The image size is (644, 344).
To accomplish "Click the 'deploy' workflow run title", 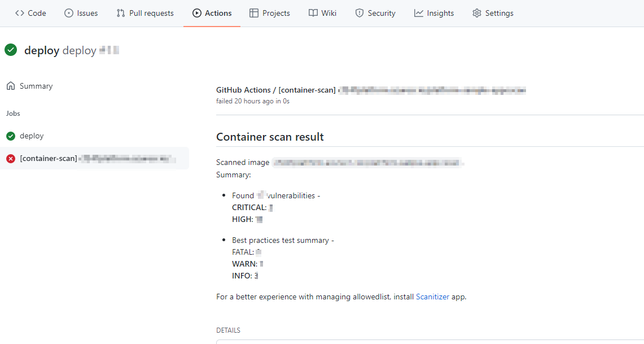I will pyautogui.click(x=42, y=50).
